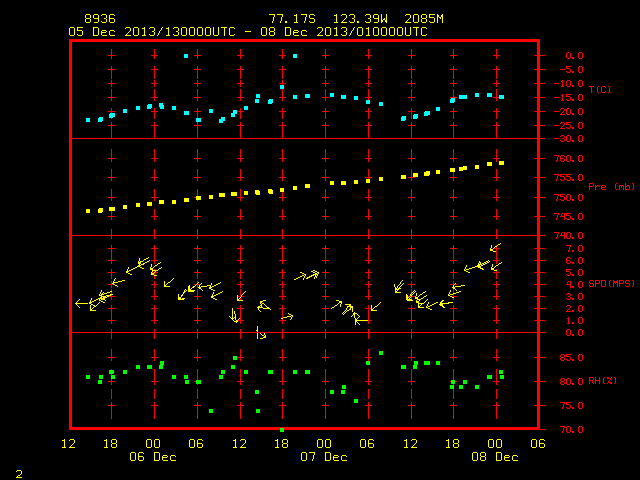Click the last yellow pressure point near 760.0

click(502, 163)
